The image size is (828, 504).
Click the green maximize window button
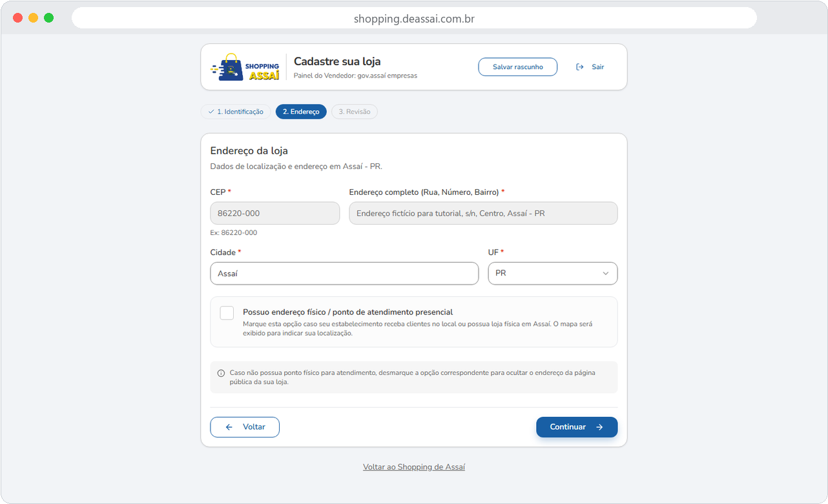pyautogui.click(x=48, y=18)
